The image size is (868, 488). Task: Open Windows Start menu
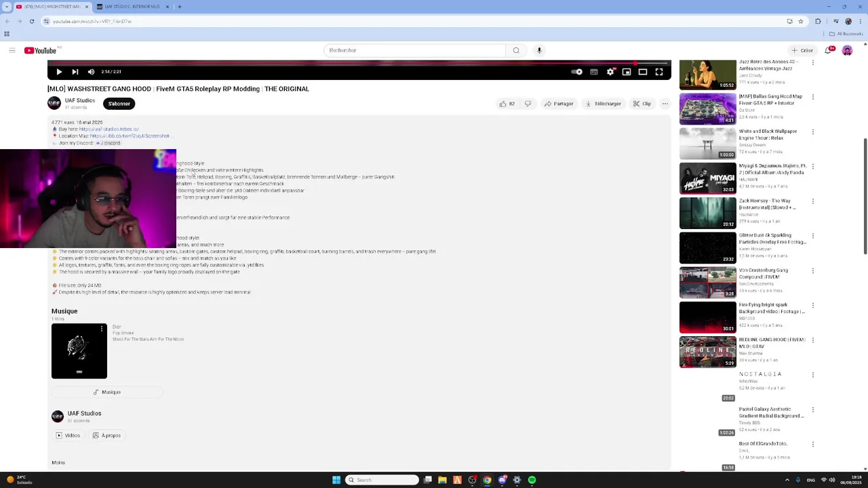click(x=336, y=480)
